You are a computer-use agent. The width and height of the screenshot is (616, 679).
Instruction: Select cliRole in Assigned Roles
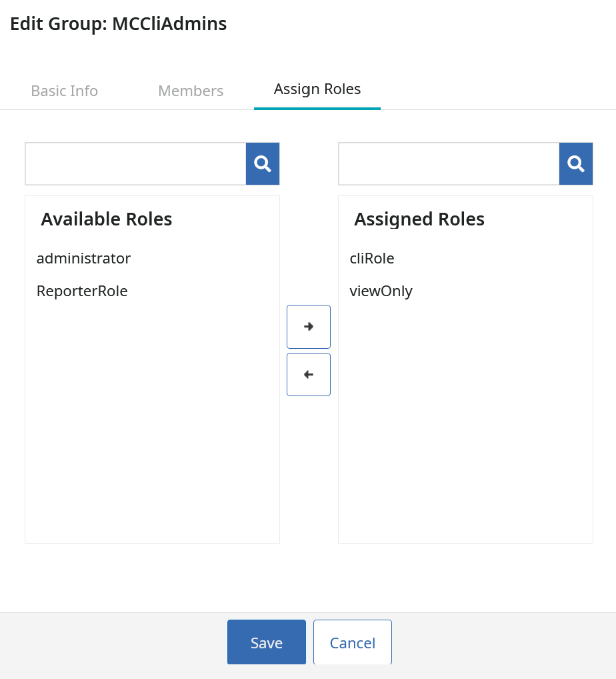coord(372,259)
